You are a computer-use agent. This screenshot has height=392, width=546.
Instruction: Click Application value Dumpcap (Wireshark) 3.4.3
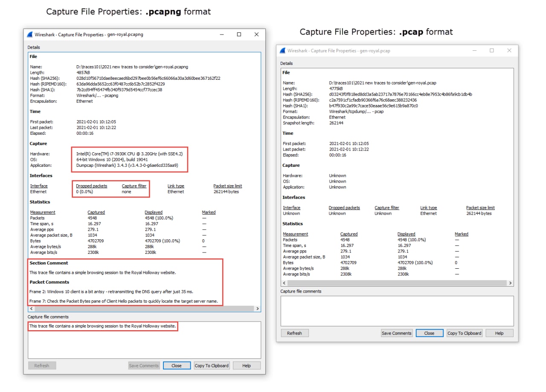(127, 165)
